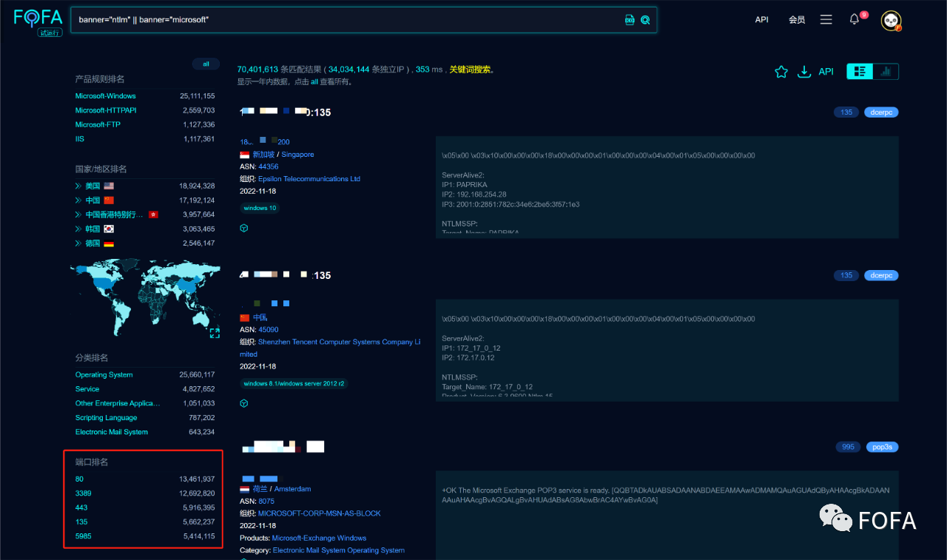
Task: Save the query with the star icon
Action: pyautogui.click(x=781, y=72)
